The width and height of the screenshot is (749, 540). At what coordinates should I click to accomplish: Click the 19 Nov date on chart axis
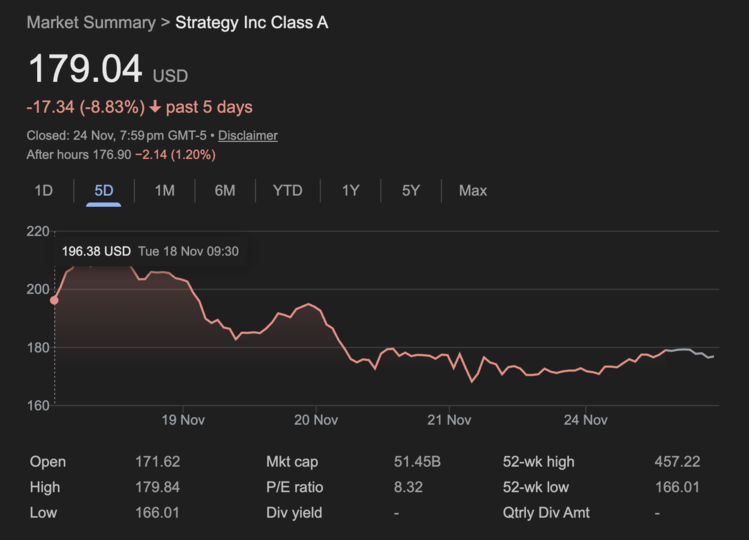[x=183, y=420]
